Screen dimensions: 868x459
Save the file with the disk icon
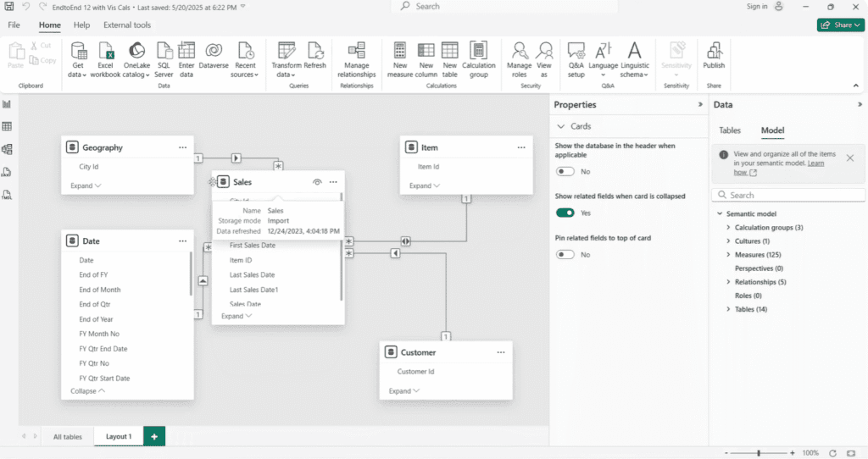9,7
